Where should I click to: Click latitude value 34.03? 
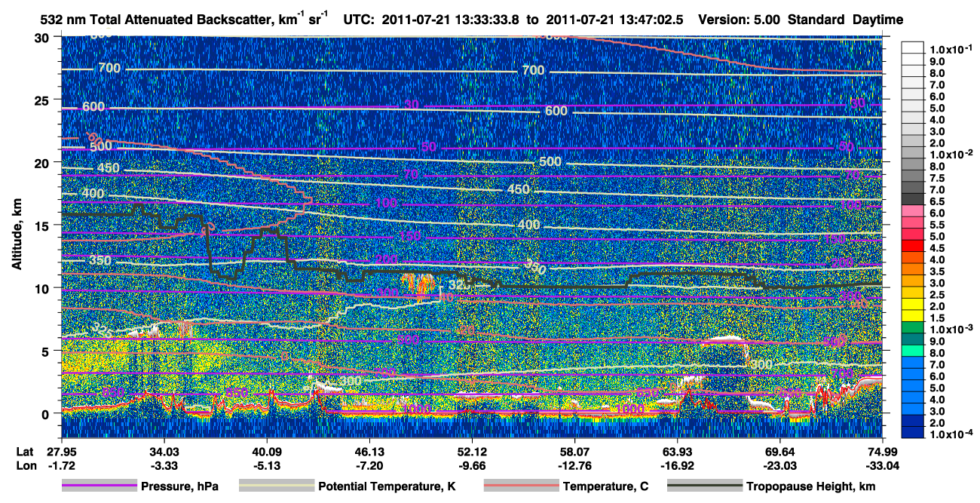(164, 451)
